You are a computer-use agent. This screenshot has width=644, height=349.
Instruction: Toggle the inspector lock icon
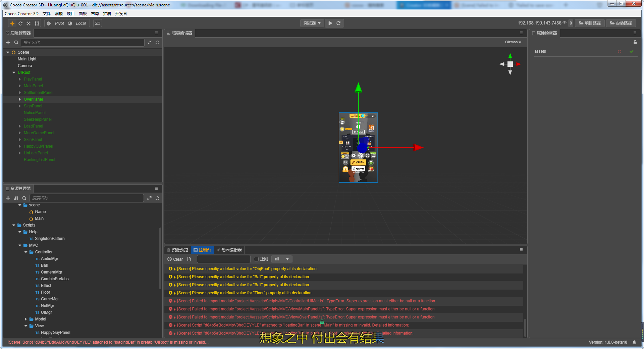pyautogui.click(x=635, y=42)
